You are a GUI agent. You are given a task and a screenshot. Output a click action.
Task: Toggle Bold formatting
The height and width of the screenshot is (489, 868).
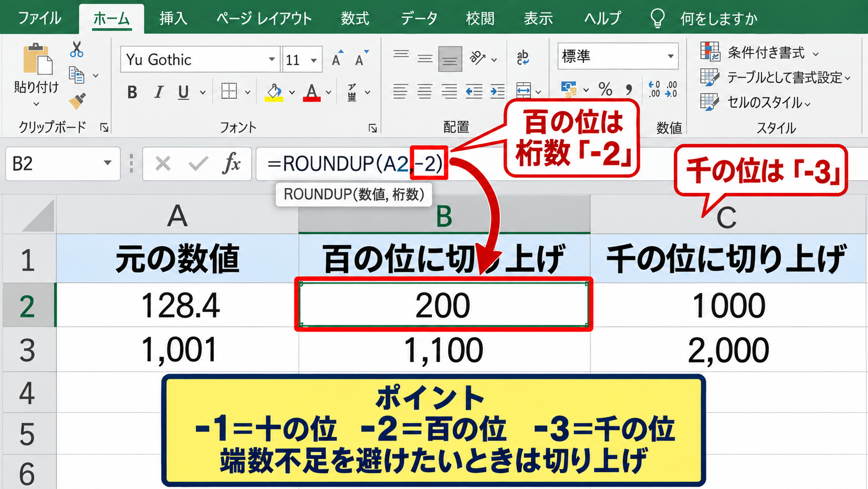click(132, 92)
